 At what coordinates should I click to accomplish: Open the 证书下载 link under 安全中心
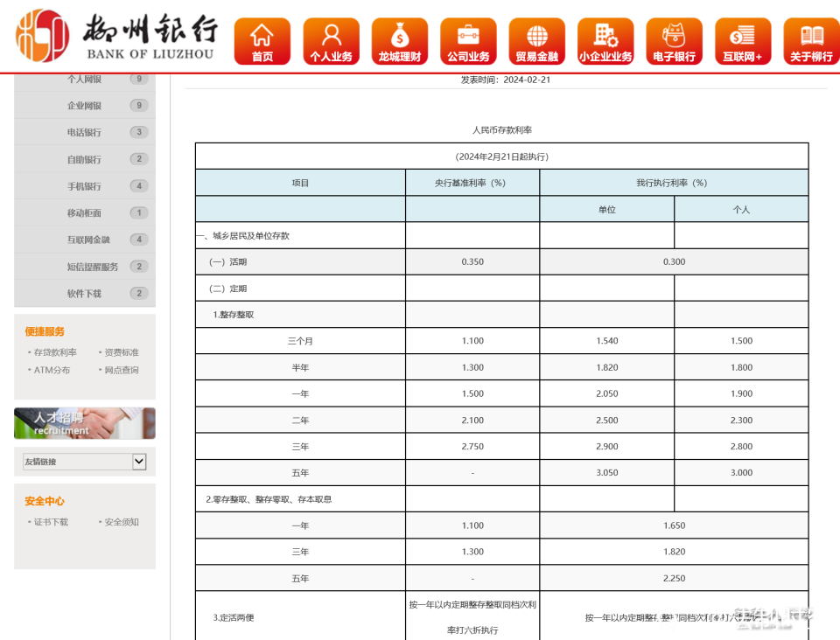tap(51, 522)
